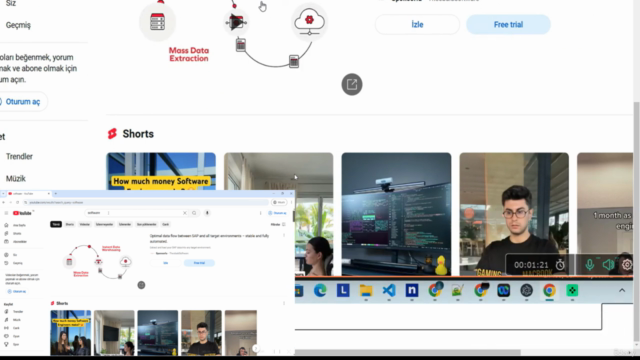Click the 00:01:21 recording timer
This screenshot has width=640, height=360.
tap(531, 265)
